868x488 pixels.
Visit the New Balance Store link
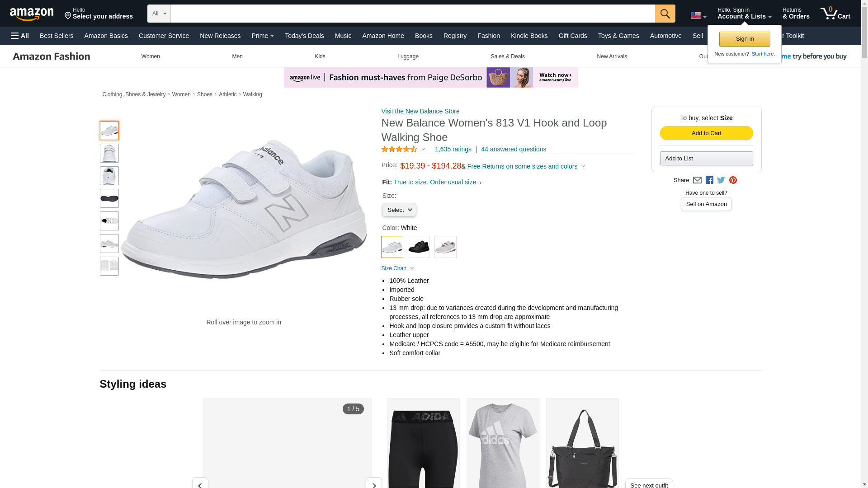pyautogui.click(x=420, y=111)
